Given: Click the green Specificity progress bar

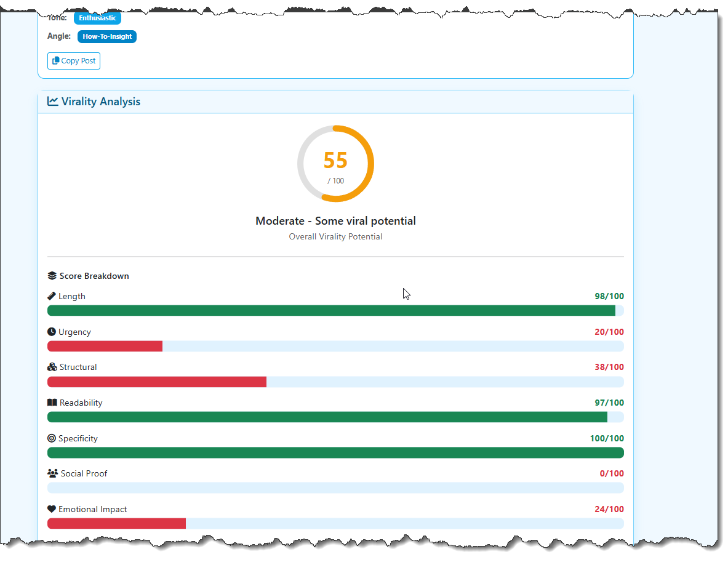Looking at the screenshot, I should pyautogui.click(x=335, y=452).
